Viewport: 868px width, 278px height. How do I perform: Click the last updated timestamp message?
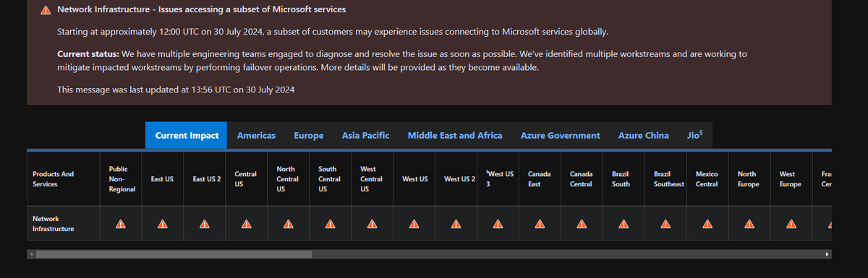[176, 90]
